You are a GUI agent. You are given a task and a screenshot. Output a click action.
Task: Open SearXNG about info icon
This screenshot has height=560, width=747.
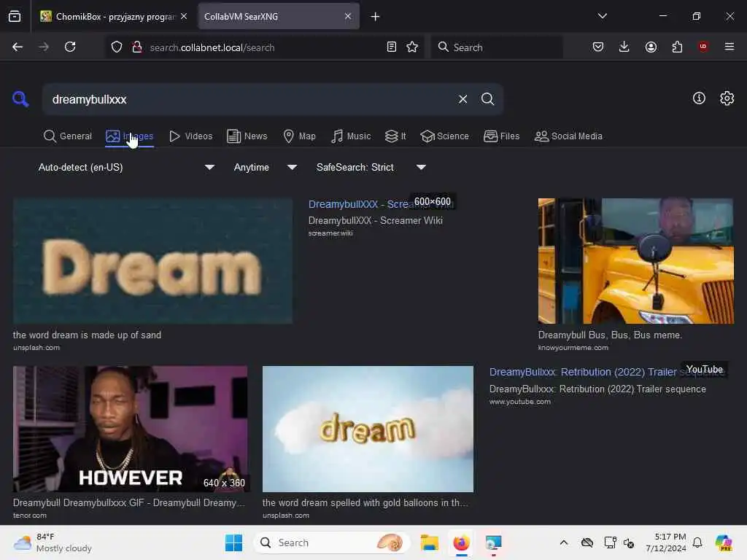(x=699, y=98)
